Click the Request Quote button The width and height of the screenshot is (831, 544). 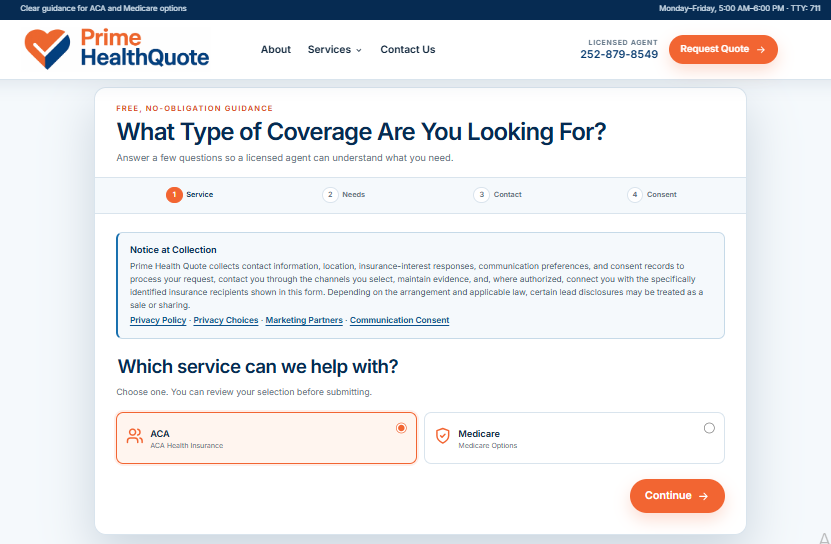click(x=723, y=49)
